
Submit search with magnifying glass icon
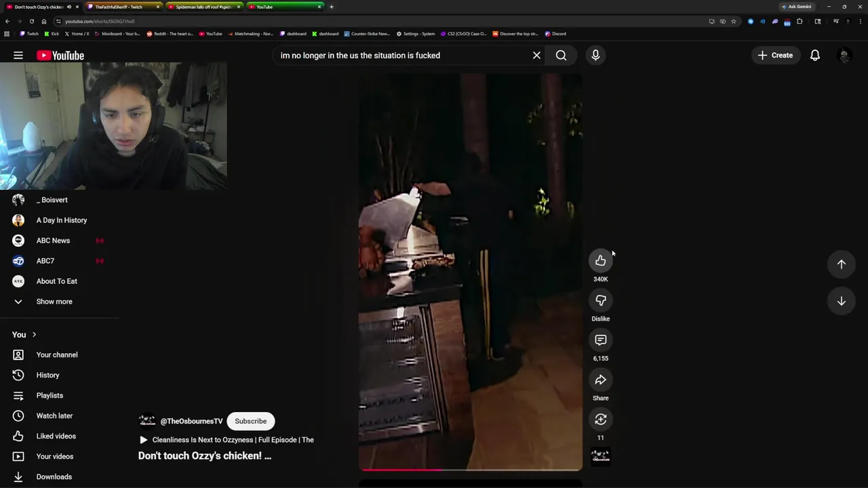pyautogui.click(x=561, y=56)
